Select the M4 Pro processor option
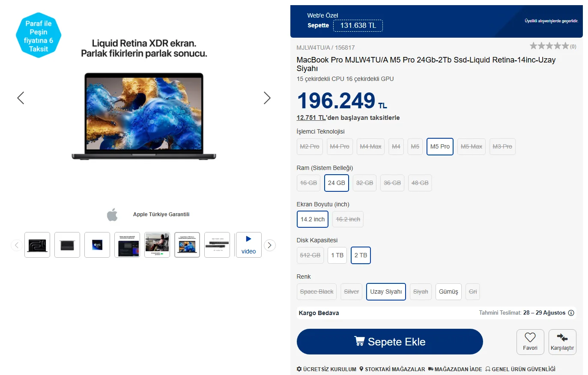 [x=340, y=146]
